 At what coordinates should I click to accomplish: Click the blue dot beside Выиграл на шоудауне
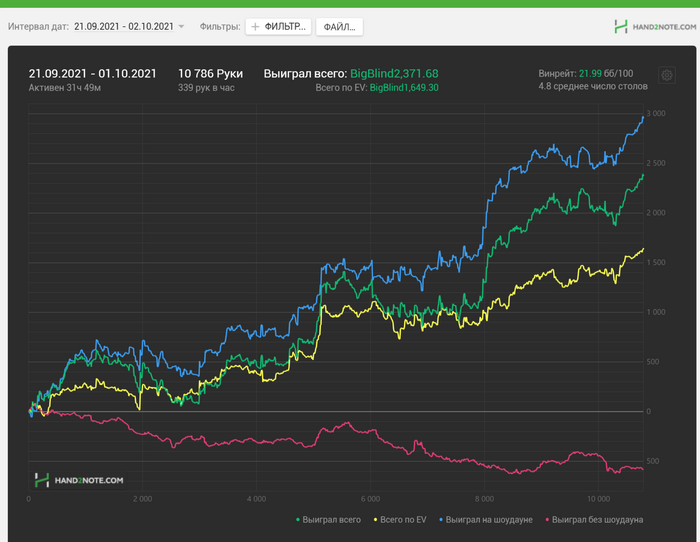[x=441, y=520]
